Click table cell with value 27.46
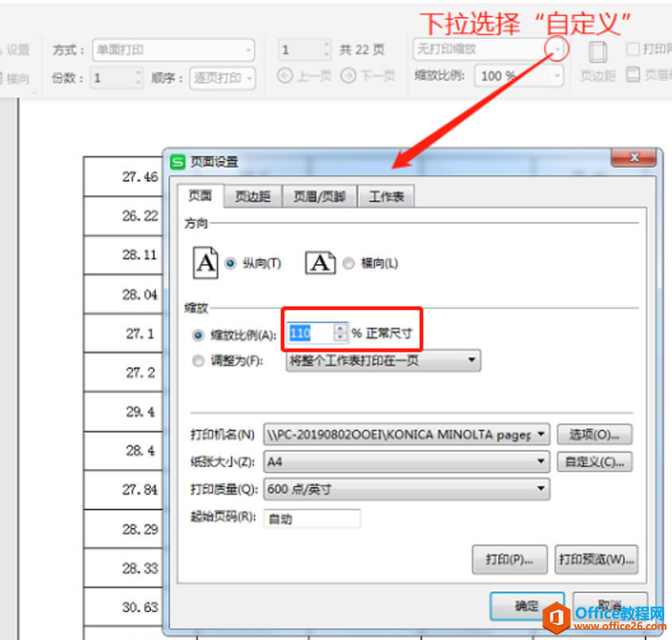 (x=123, y=176)
